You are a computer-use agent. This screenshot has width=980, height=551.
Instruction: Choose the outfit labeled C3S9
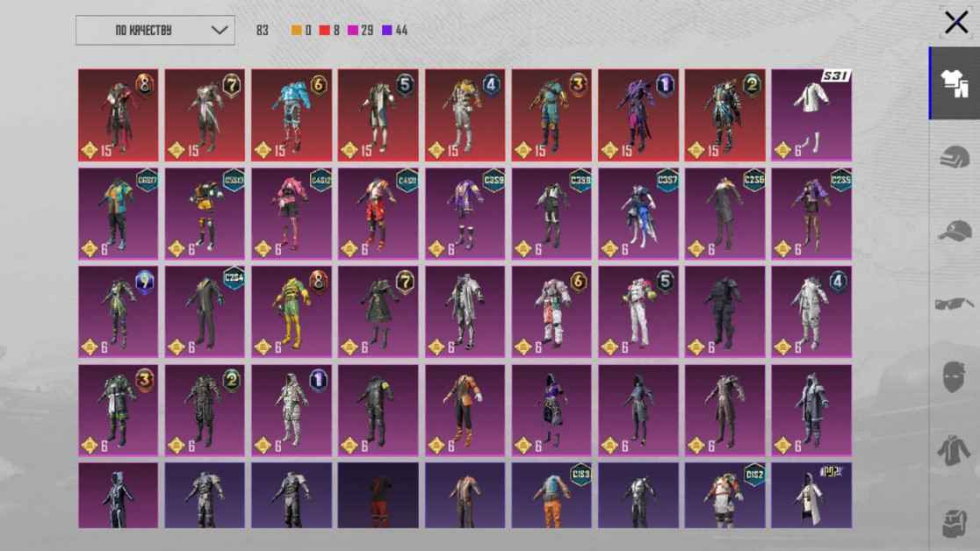pyautogui.click(x=465, y=213)
